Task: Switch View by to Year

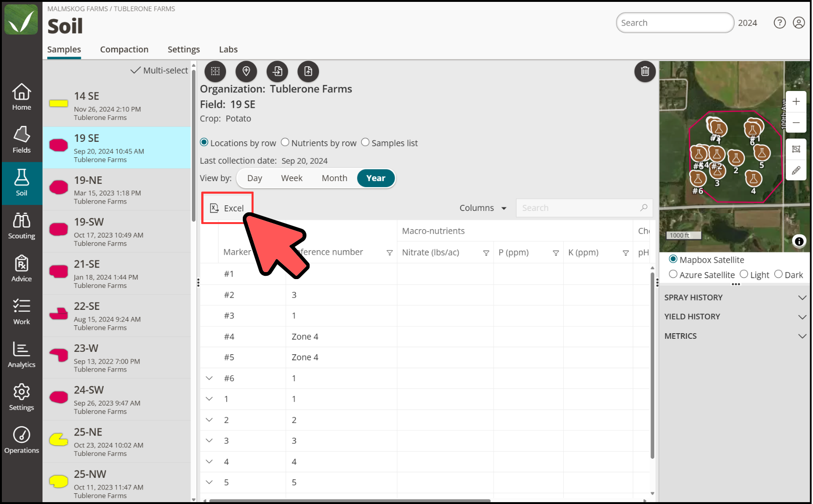Action: 376,178
